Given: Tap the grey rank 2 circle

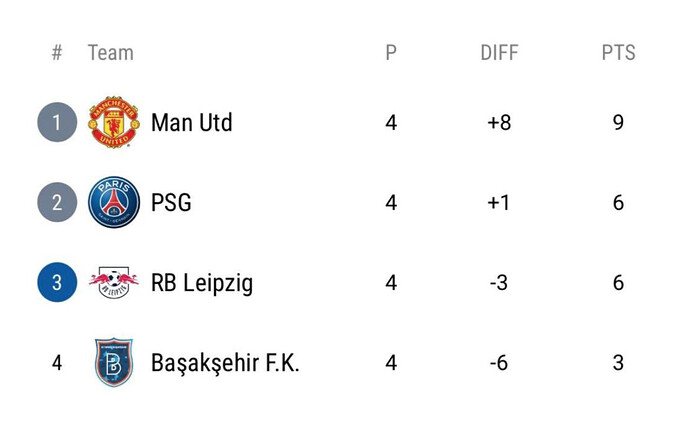Looking at the screenshot, I should [x=57, y=202].
